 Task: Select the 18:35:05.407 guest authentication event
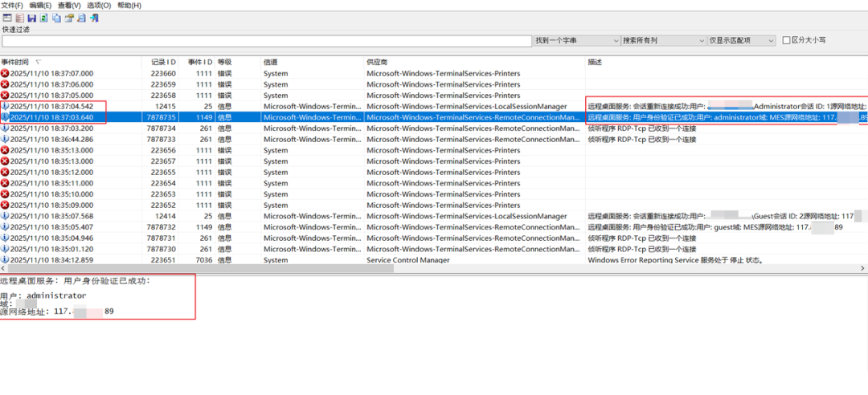point(434,227)
